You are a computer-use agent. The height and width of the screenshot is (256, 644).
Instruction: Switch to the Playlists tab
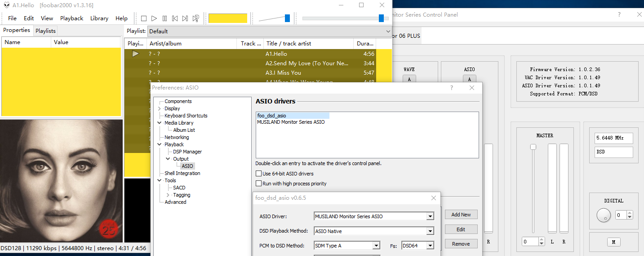(45, 31)
